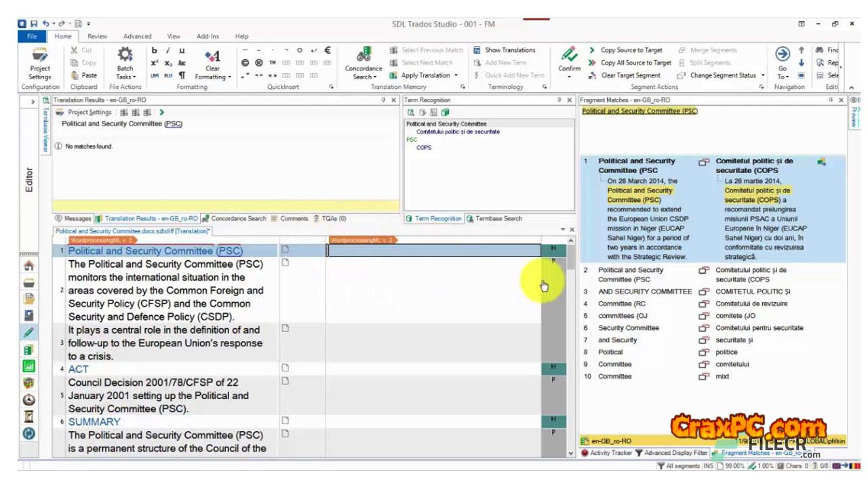Screen dimensions: 868x488
Task: Click the superscript formatting icon
Action: (x=155, y=63)
